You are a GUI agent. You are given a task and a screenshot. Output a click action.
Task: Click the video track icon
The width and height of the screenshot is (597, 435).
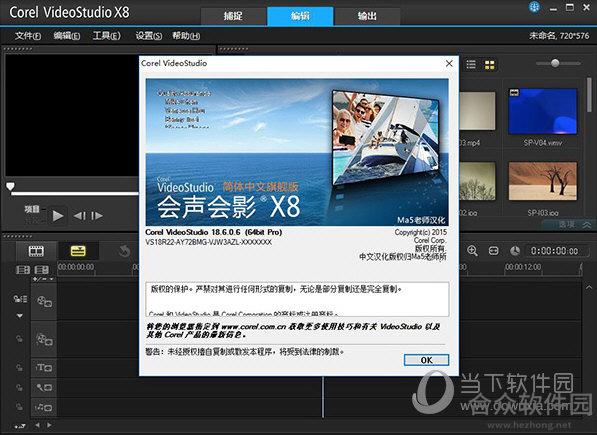point(44,302)
